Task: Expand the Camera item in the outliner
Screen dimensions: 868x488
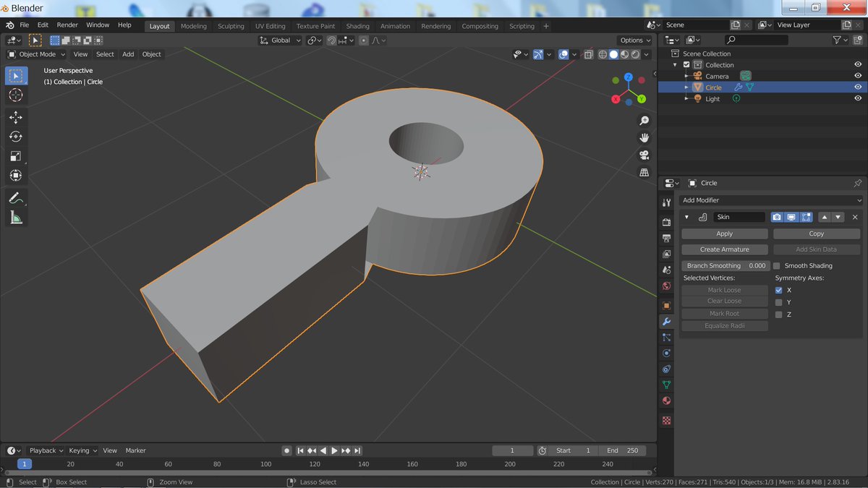Action: pyautogui.click(x=686, y=76)
